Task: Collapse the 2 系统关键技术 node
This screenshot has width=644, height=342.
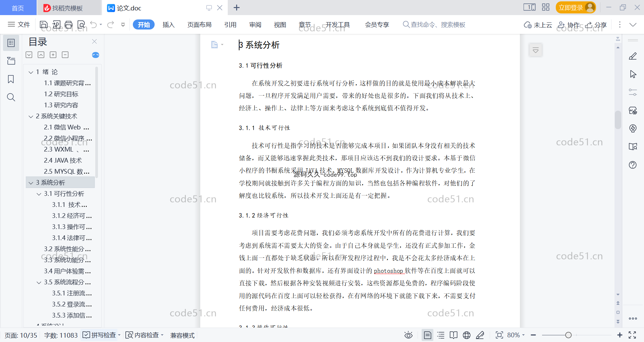Action: (31, 116)
